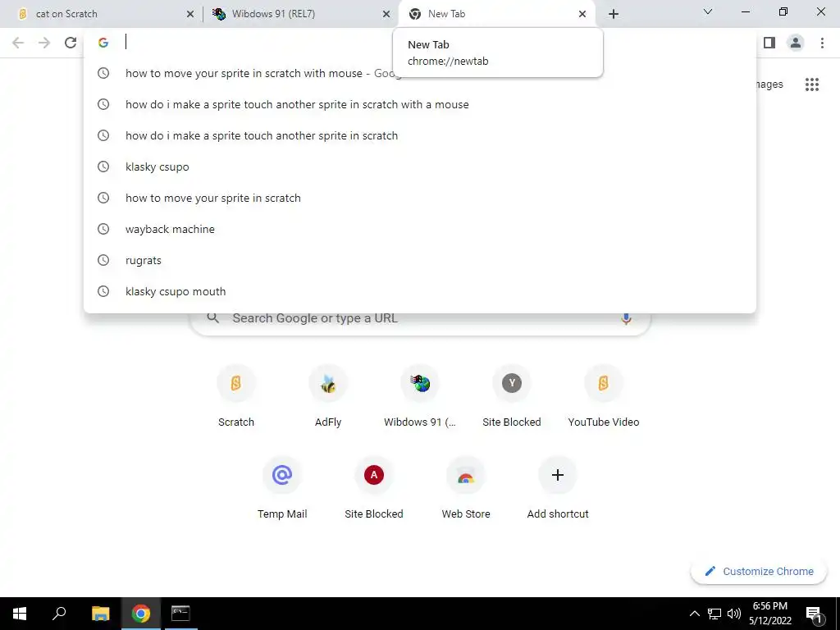Viewport: 840px width, 630px height.
Task: Open the Site Blocked shortcut with Y icon
Action: (x=512, y=397)
